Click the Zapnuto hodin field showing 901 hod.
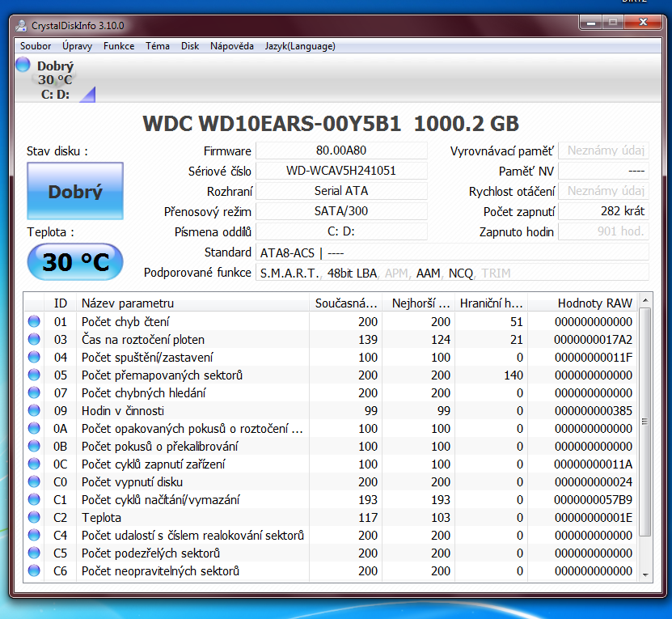This screenshot has height=619, width=672. [603, 231]
